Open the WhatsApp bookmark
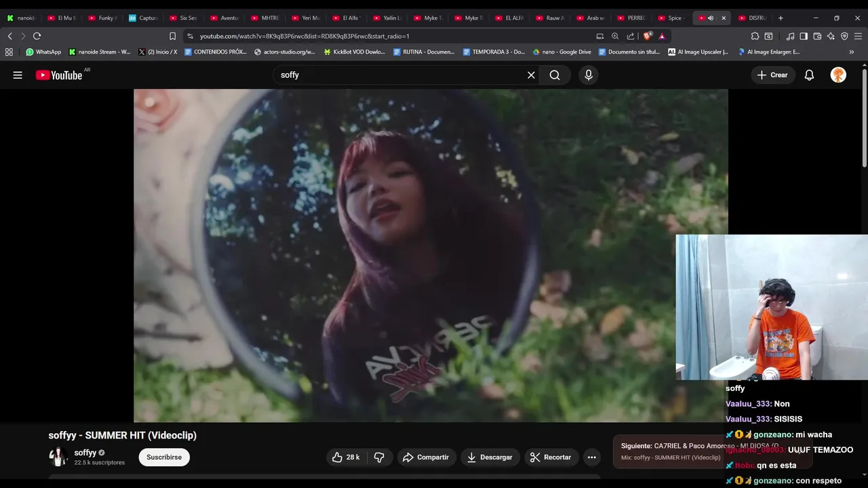This screenshot has width=868, height=488. click(43, 52)
